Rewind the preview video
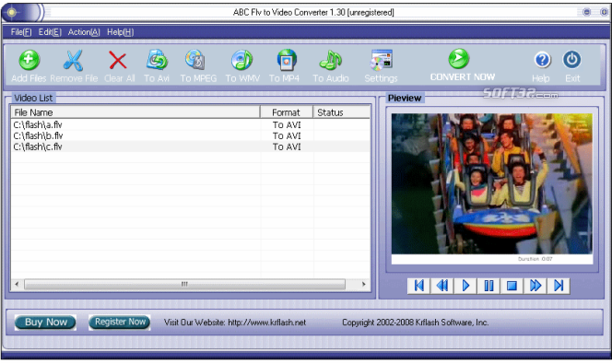 [442, 286]
